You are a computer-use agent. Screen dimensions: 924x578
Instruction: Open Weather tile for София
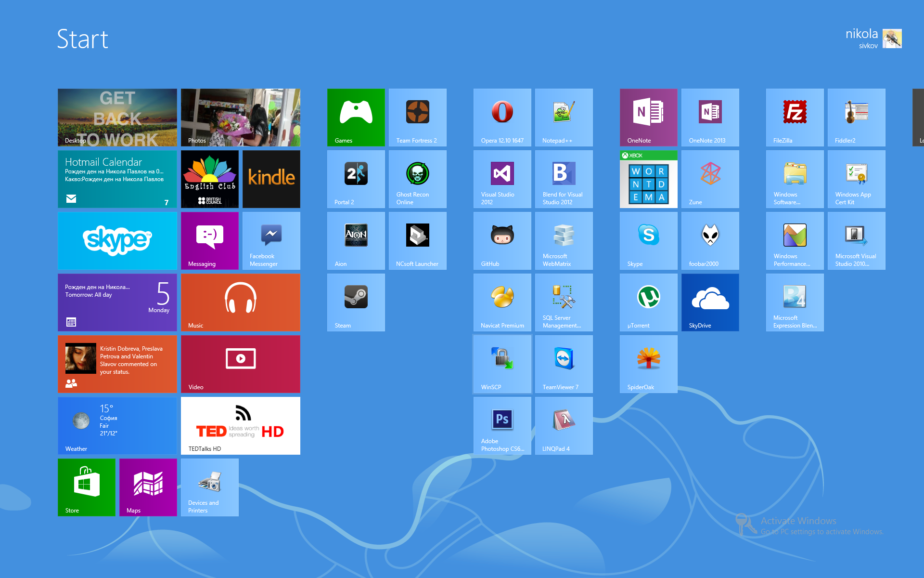117,426
